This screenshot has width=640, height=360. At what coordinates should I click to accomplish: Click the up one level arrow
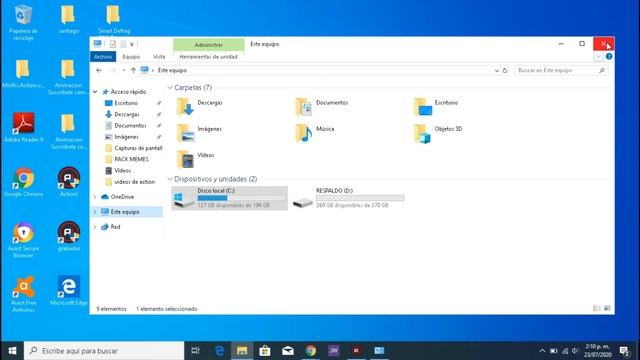(x=133, y=70)
